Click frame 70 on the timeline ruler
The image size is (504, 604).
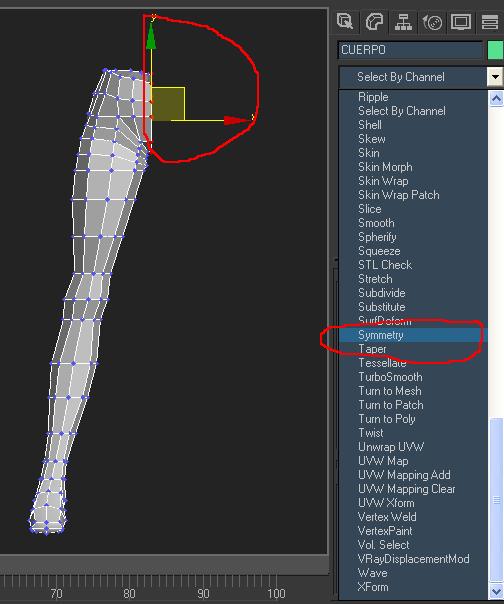pyautogui.click(x=56, y=594)
